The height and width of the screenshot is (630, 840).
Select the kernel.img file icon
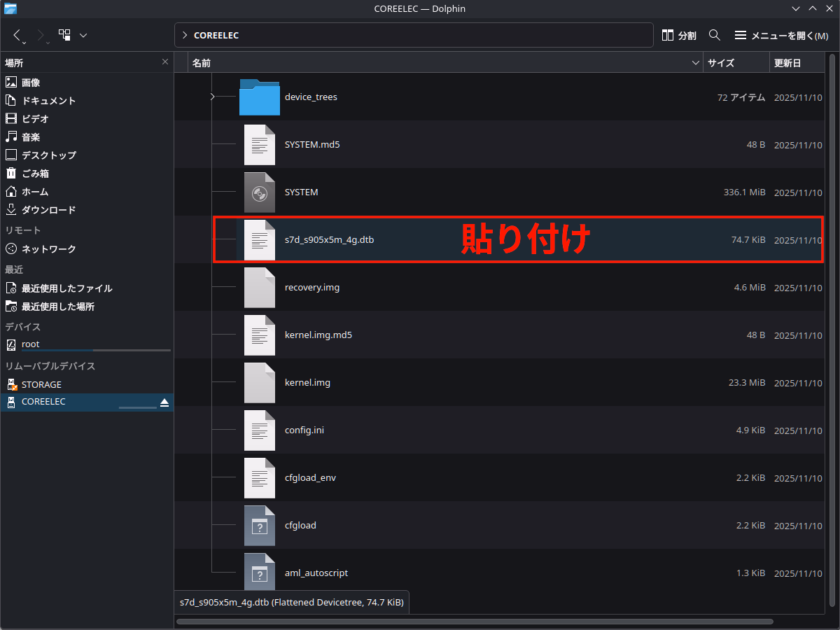click(260, 382)
